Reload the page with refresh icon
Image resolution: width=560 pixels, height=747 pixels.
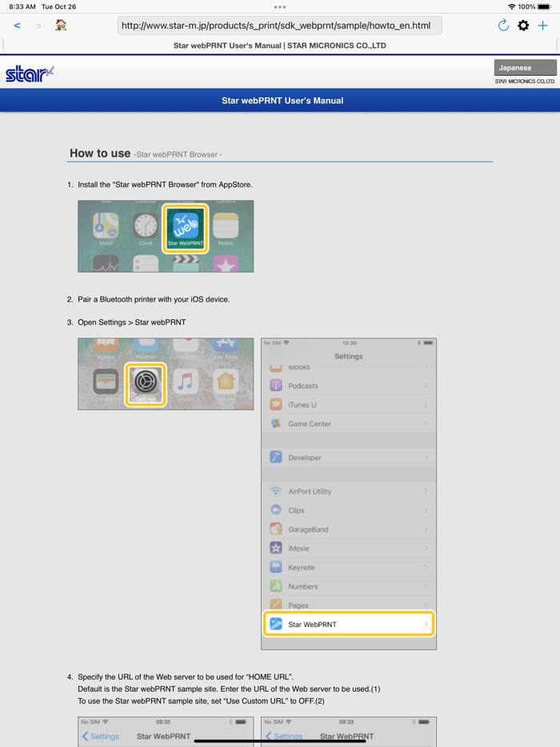pos(503,26)
